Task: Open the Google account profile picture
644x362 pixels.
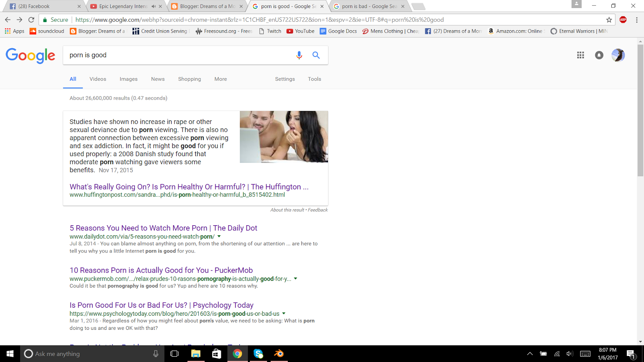Action: tap(618, 55)
